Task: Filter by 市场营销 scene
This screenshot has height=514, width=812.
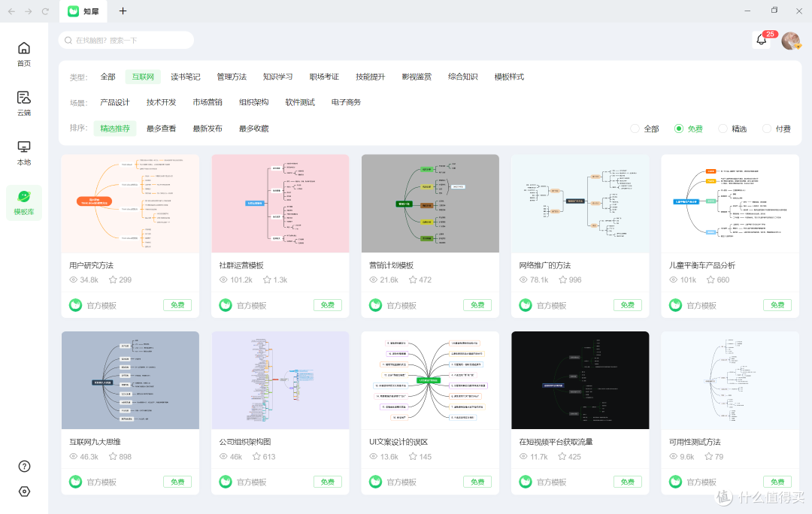Action: point(208,102)
